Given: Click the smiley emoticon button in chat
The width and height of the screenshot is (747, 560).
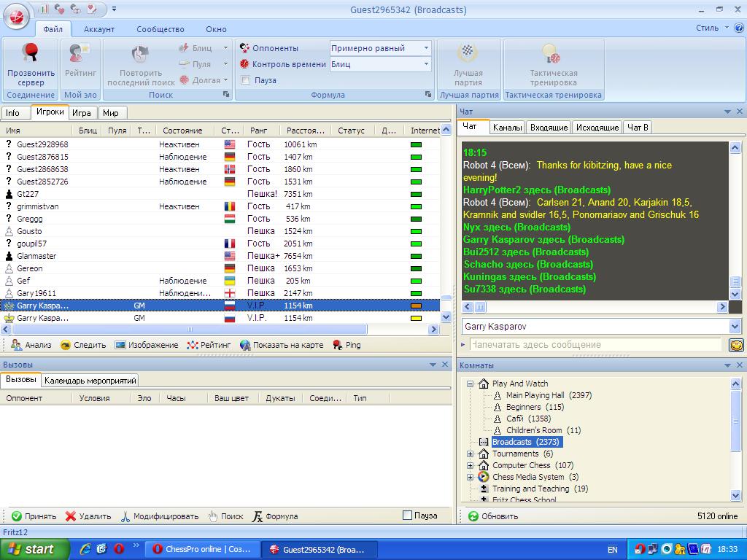Looking at the screenshot, I should [x=736, y=345].
